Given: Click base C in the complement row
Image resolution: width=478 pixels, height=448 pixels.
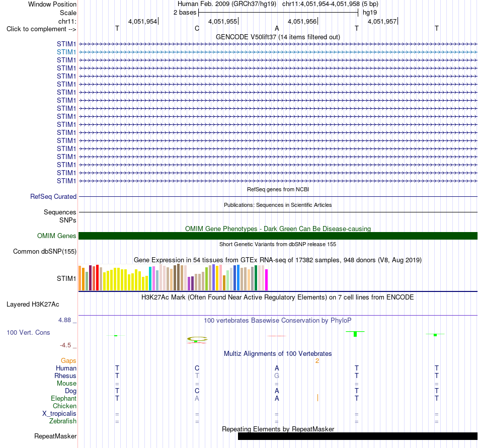Looking at the screenshot, I should (197, 28).
